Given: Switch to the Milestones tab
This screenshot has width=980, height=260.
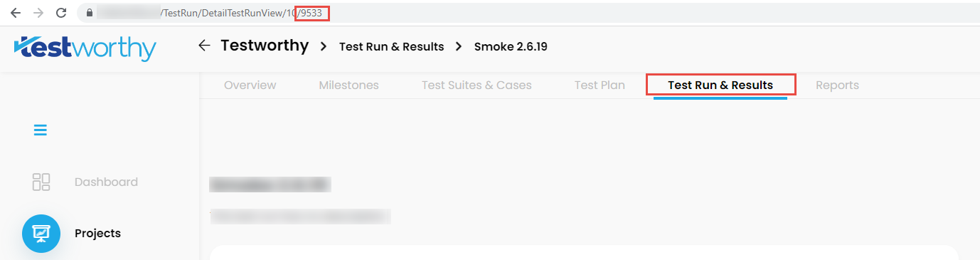Looking at the screenshot, I should pos(348,85).
